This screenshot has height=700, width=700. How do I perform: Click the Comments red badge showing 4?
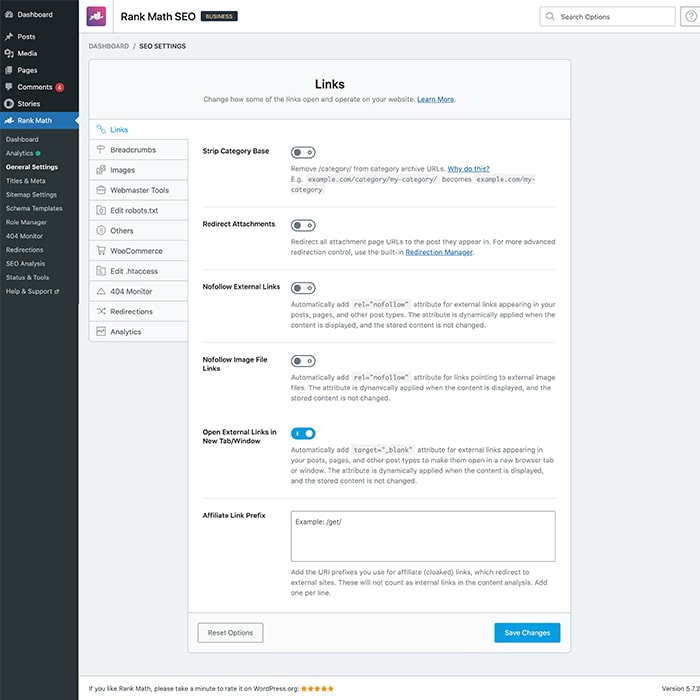coord(59,87)
